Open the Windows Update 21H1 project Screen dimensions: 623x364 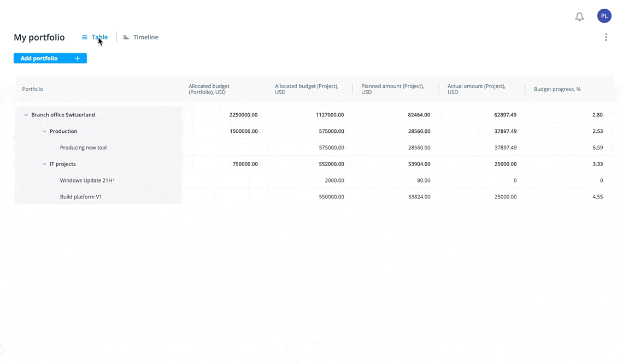point(87,180)
